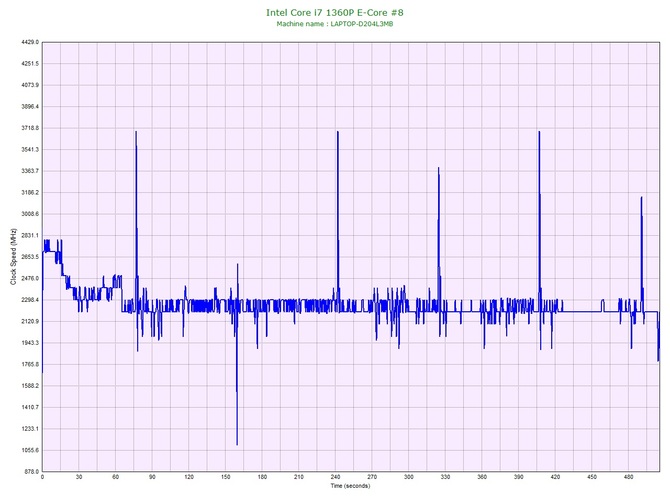Click the 150 seconds x-axis tick label

click(226, 477)
